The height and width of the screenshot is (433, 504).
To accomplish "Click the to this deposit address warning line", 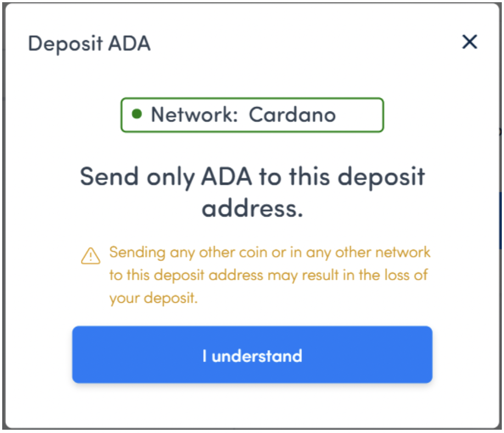I will click(268, 275).
